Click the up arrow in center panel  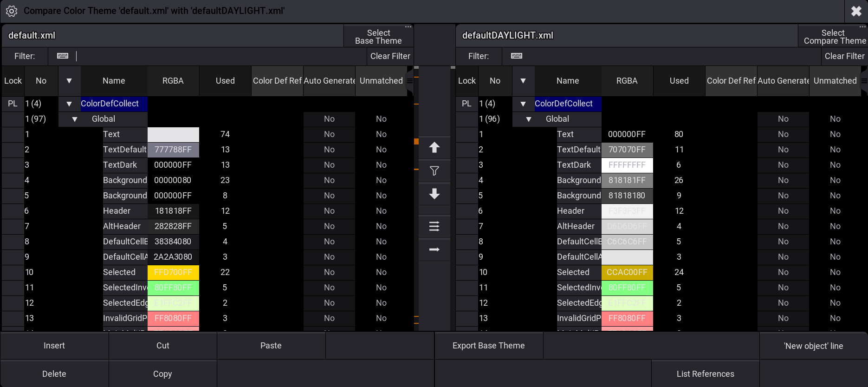tap(434, 148)
